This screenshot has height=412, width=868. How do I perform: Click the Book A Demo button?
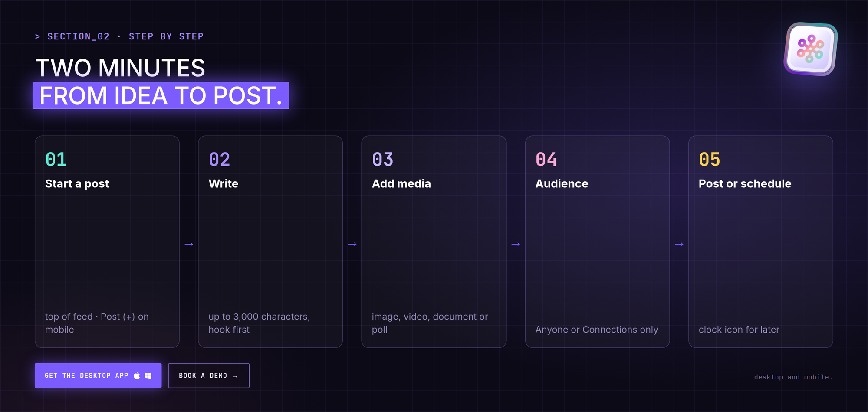point(209,376)
